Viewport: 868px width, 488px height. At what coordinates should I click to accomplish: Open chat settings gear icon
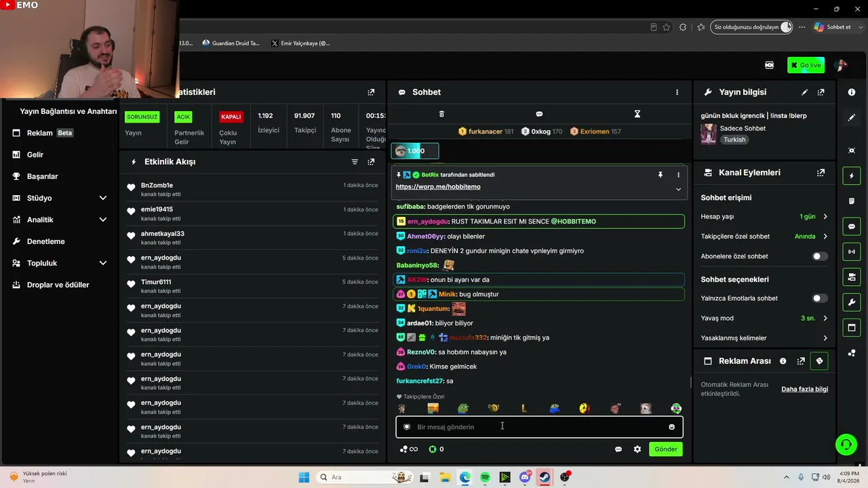click(637, 449)
